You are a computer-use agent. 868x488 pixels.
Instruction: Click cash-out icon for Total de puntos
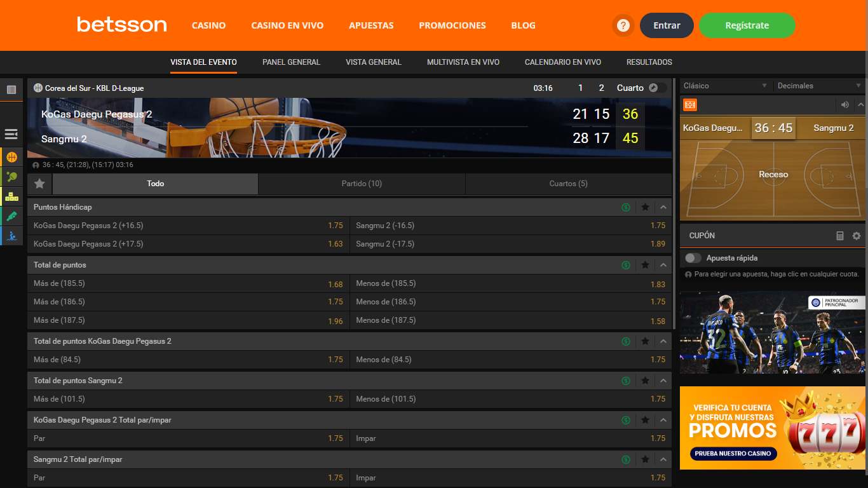pyautogui.click(x=626, y=265)
